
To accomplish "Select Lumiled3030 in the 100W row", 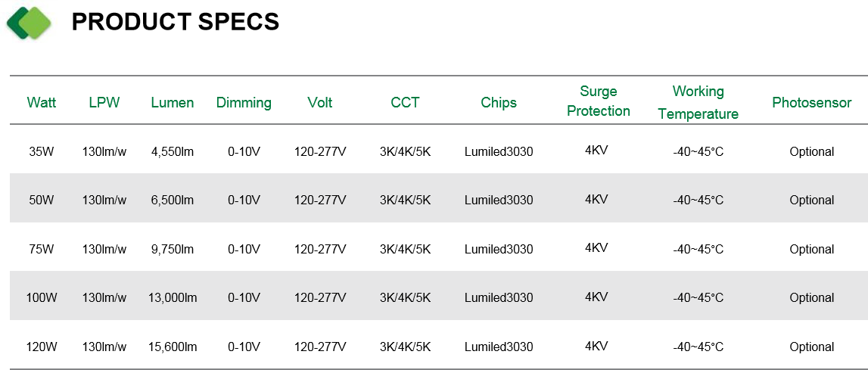I will [499, 298].
